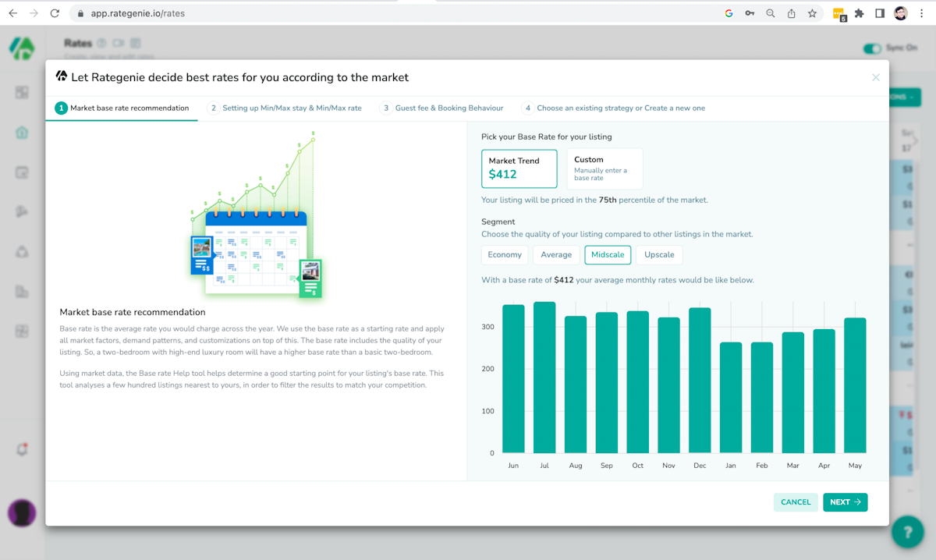Share this page using the share icon
Screen dimensions: 936x560
coord(791,13)
